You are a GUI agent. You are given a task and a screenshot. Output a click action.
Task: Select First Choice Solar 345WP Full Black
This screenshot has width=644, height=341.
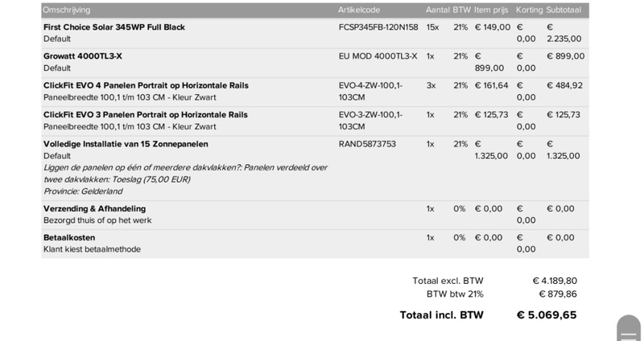click(114, 27)
